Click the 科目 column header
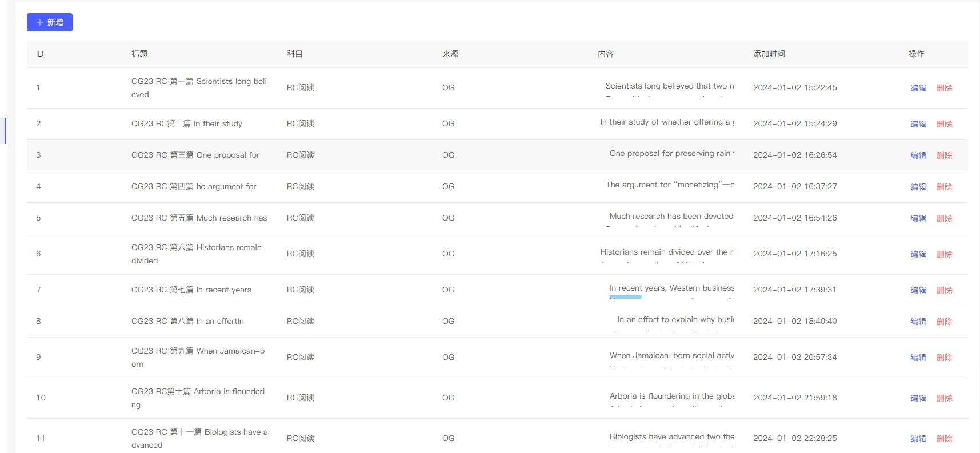 pos(295,54)
